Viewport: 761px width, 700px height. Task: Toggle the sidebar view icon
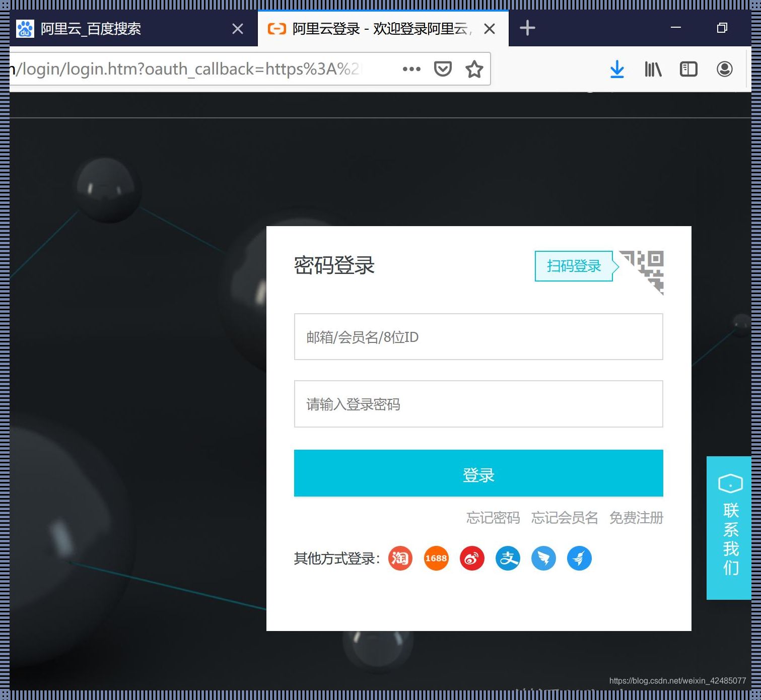pos(688,69)
